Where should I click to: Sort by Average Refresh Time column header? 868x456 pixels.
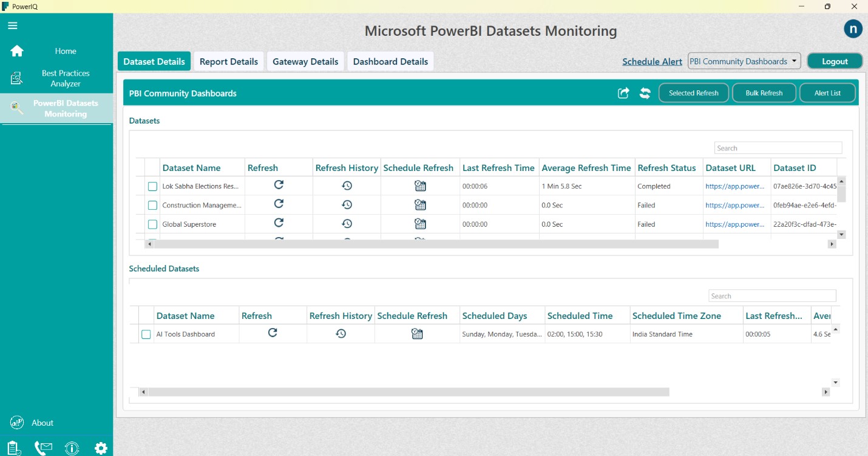point(586,168)
